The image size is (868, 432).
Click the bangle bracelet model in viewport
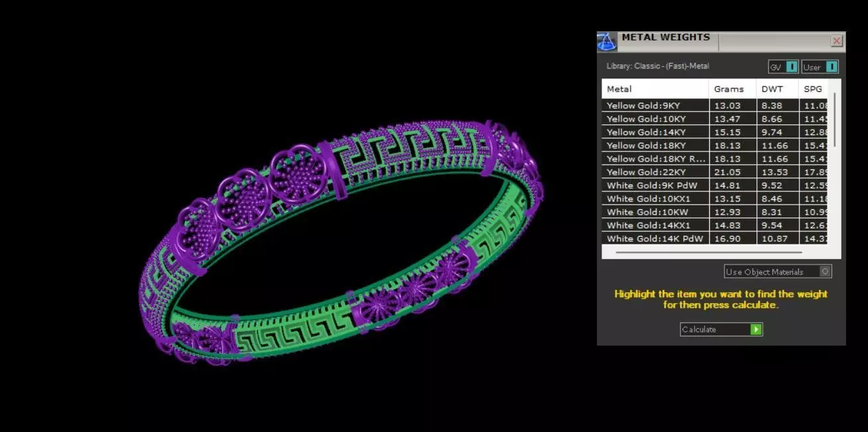(340, 243)
